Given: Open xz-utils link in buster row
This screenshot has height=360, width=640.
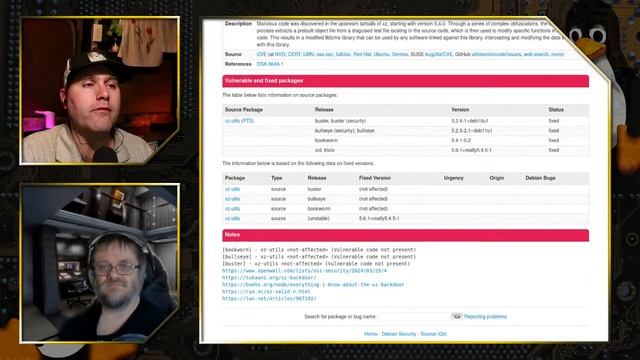Looking at the screenshot, I should (x=232, y=189).
